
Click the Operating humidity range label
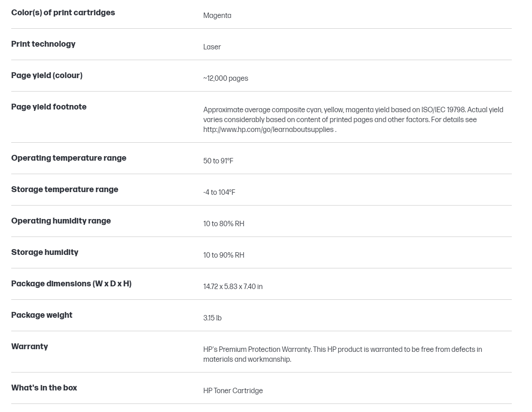(x=61, y=221)
